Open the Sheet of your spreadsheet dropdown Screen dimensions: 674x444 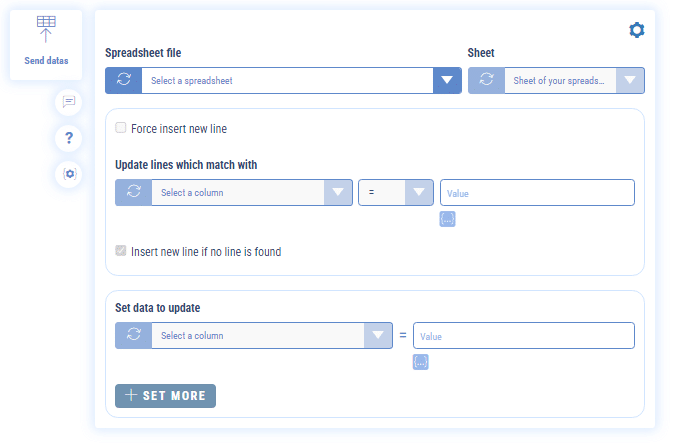629,81
